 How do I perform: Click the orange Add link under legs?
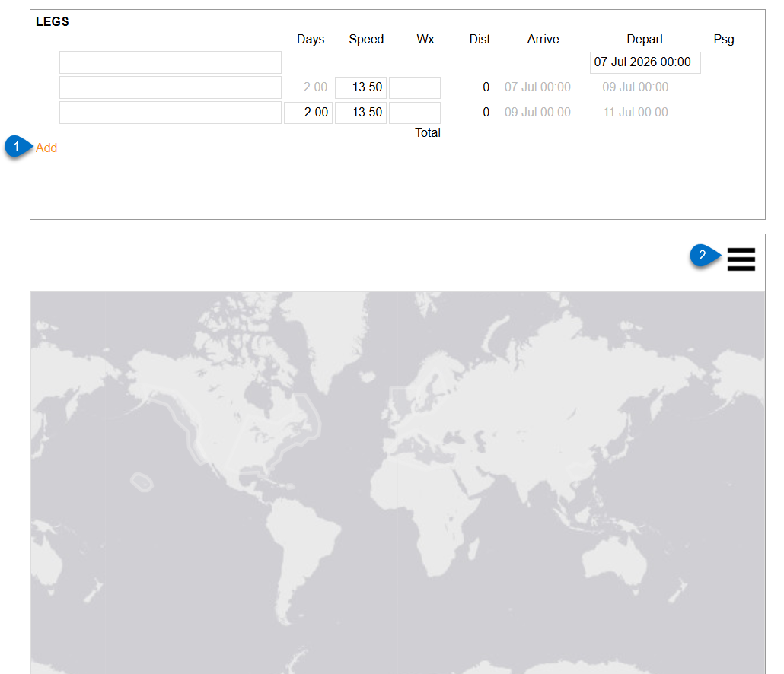pos(46,148)
